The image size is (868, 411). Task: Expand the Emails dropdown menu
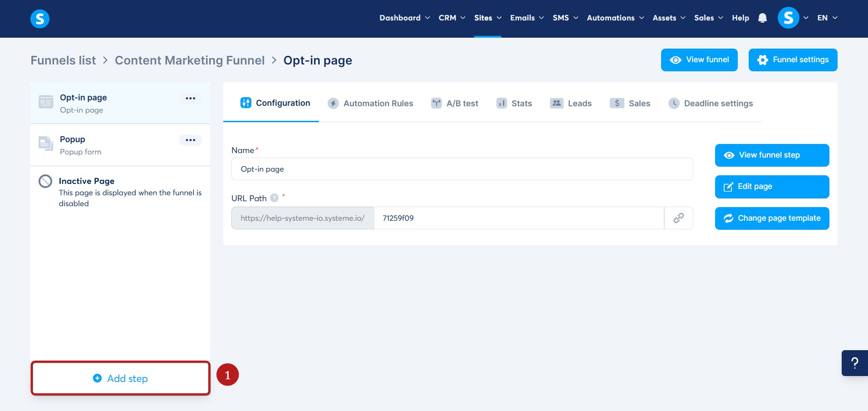tap(527, 18)
